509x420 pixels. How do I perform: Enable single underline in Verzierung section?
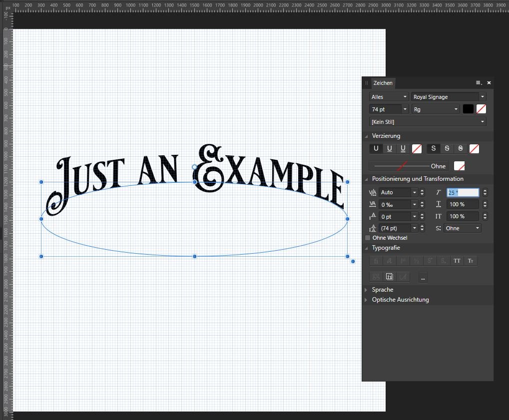coord(376,148)
